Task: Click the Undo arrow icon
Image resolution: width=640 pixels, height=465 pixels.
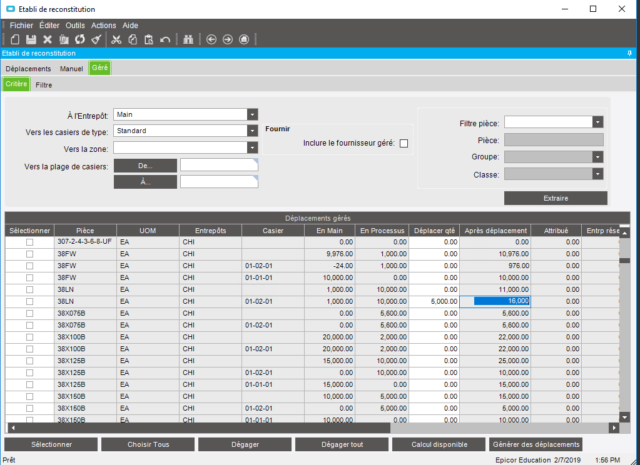Action: (165, 40)
